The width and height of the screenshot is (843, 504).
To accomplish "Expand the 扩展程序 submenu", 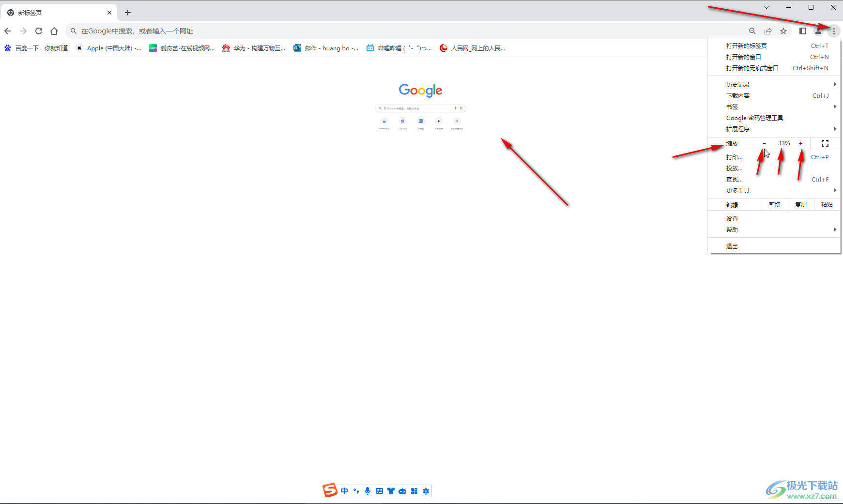I will coord(774,129).
